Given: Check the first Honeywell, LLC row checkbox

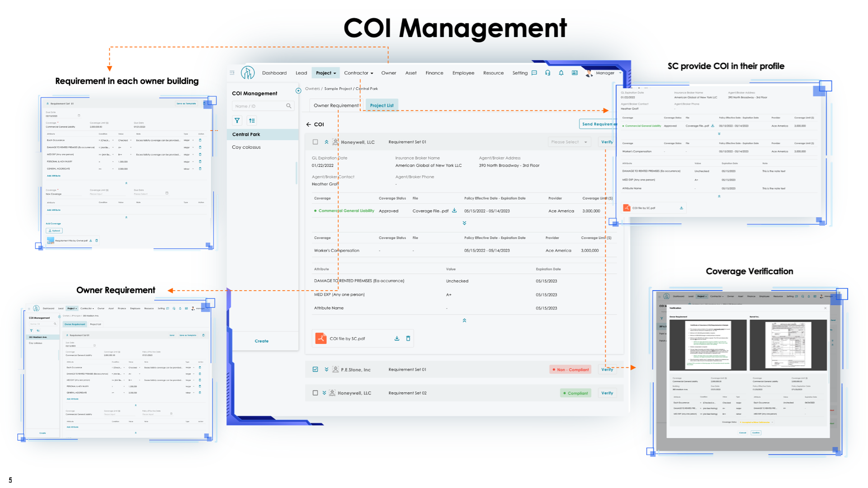Looking at the screenshot, I should click(315, 142).
